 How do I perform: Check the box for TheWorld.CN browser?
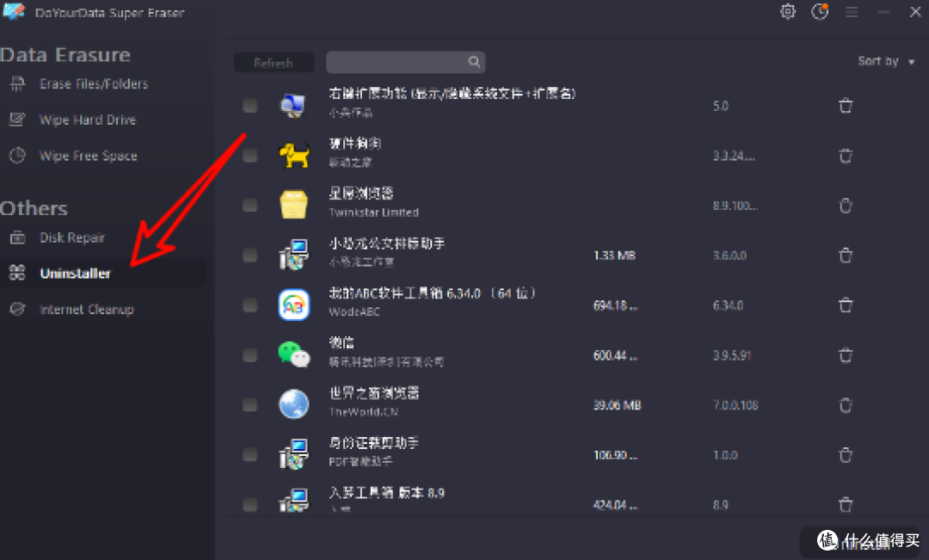tap(250, 405)
